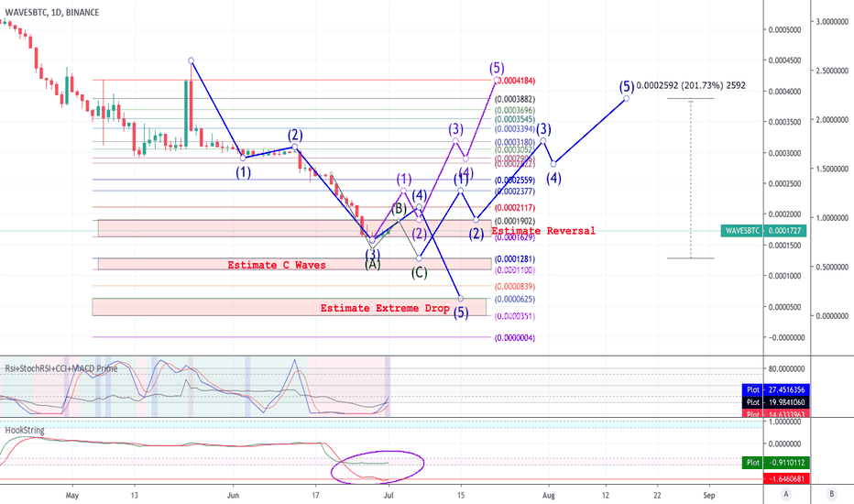
Task: Click the 3.0000000 outer scale tick
Action: [x=832, y=21]
